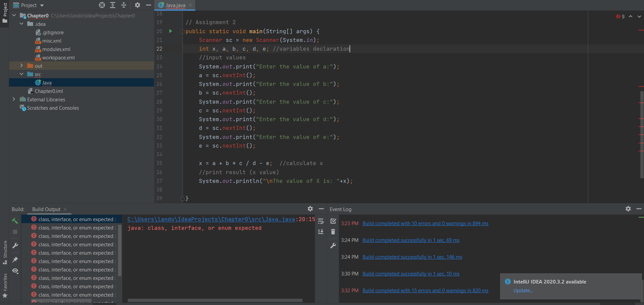Rebuild using the green hammer icon
Screen dimensions: 644x305
[x=15, y=221]
